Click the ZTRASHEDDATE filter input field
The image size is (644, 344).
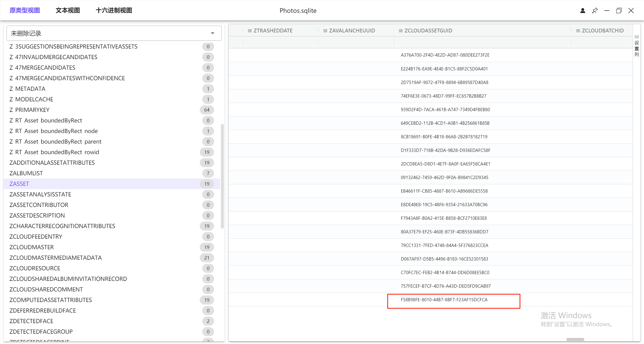[x=280, y=42]
